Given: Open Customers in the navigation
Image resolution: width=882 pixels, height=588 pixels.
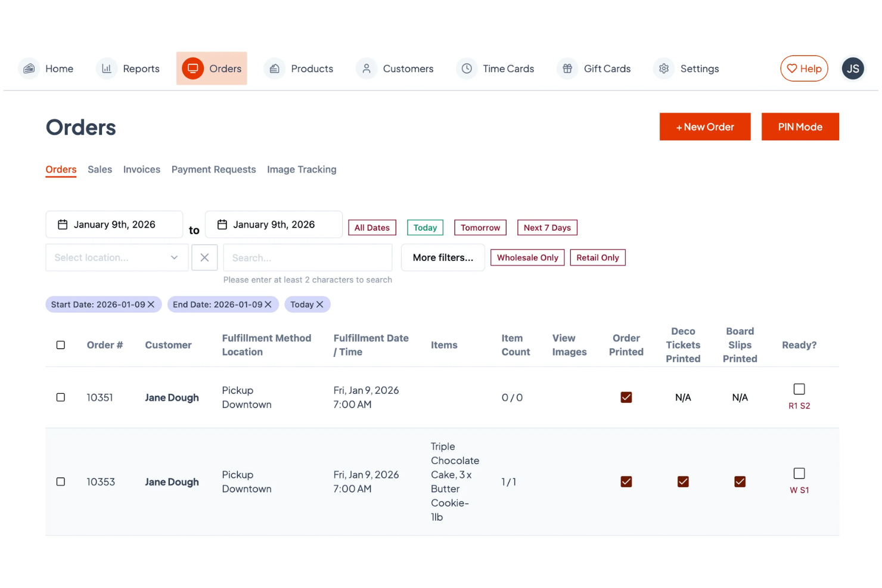Looking at the screenshot, I should click(395, 69).
